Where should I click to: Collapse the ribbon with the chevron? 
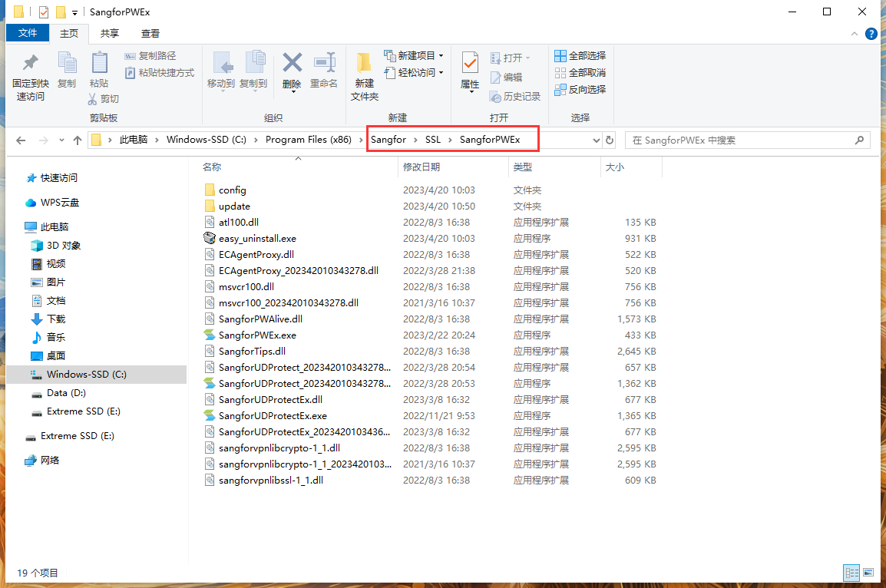[x=854, y=34]
